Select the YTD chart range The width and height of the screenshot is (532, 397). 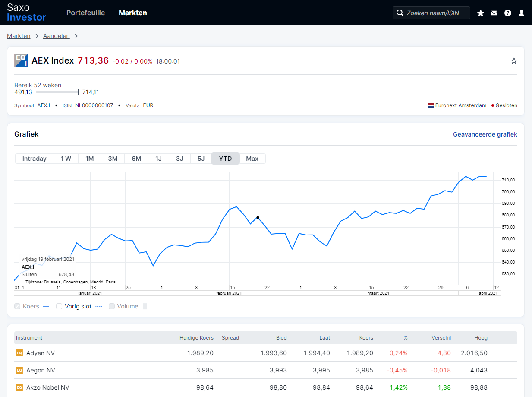[x=225, y=159]
